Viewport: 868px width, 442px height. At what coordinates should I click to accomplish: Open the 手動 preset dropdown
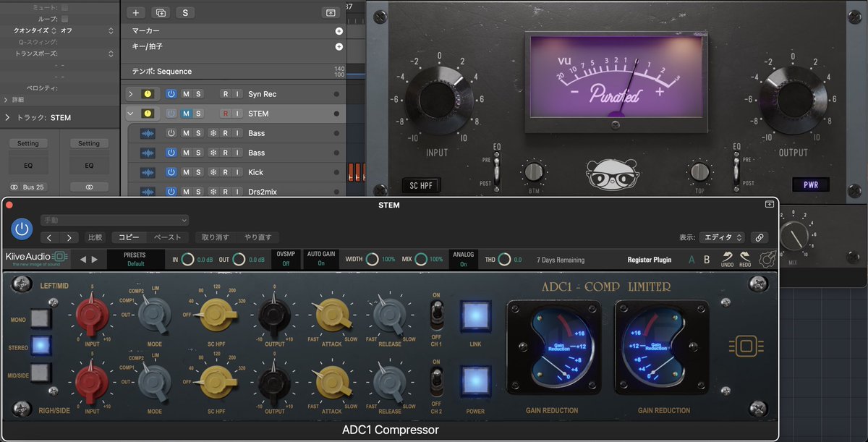[114, 220]
